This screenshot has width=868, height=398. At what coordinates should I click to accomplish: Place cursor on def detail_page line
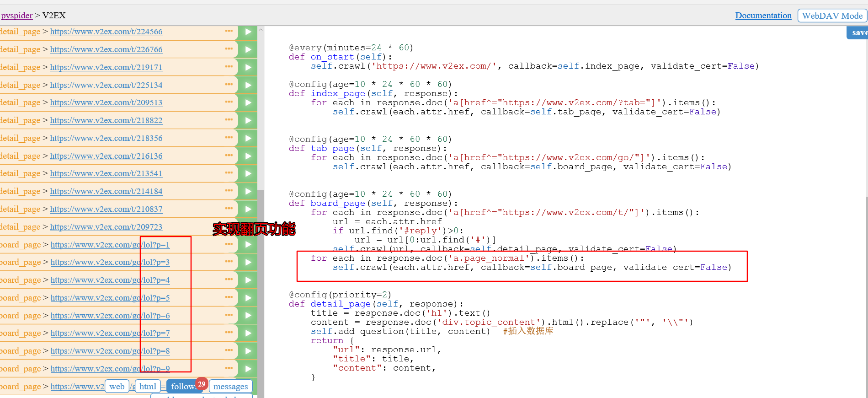pyautogui.click(x=376, y=304)
